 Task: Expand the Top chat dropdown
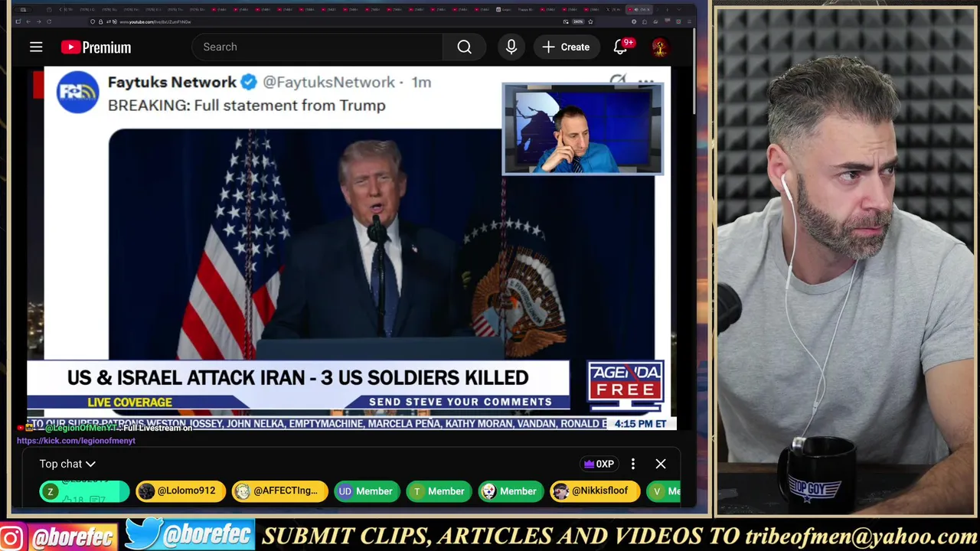click(x=67, y=464)
